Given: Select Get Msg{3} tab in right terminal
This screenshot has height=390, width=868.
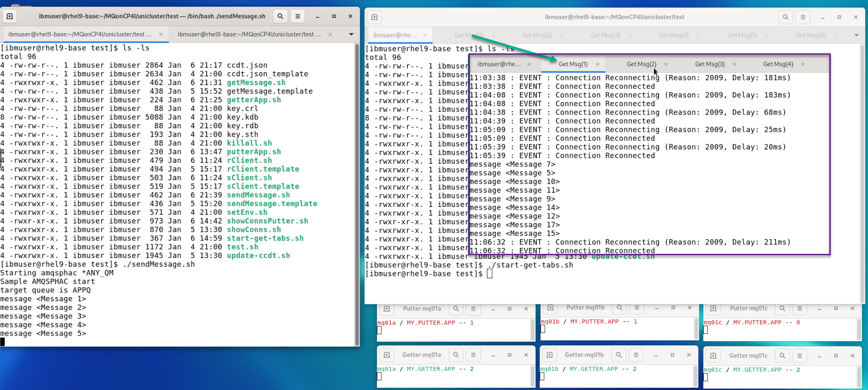Looking at the screenshot, I should point(605,35).
